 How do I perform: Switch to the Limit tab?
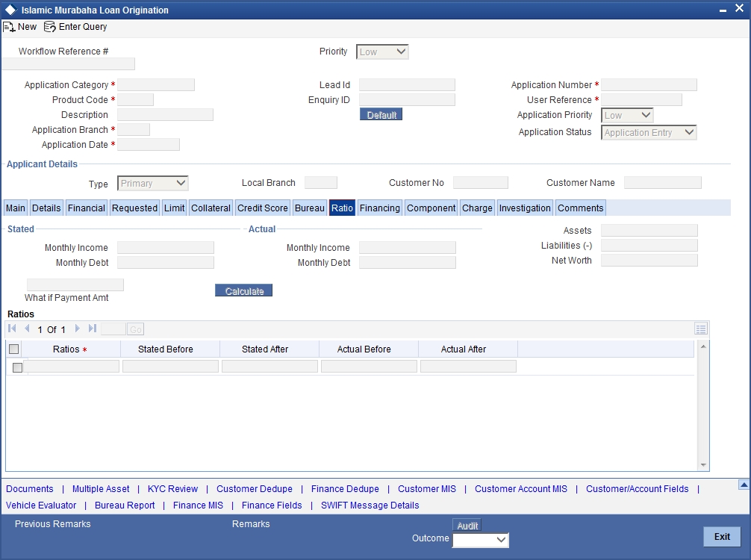[175, 208]
